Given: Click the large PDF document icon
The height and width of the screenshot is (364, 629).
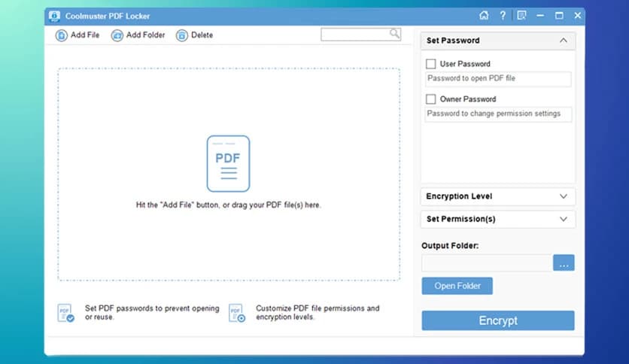Looking at the screenshot, I should click(x=228, y=163).
